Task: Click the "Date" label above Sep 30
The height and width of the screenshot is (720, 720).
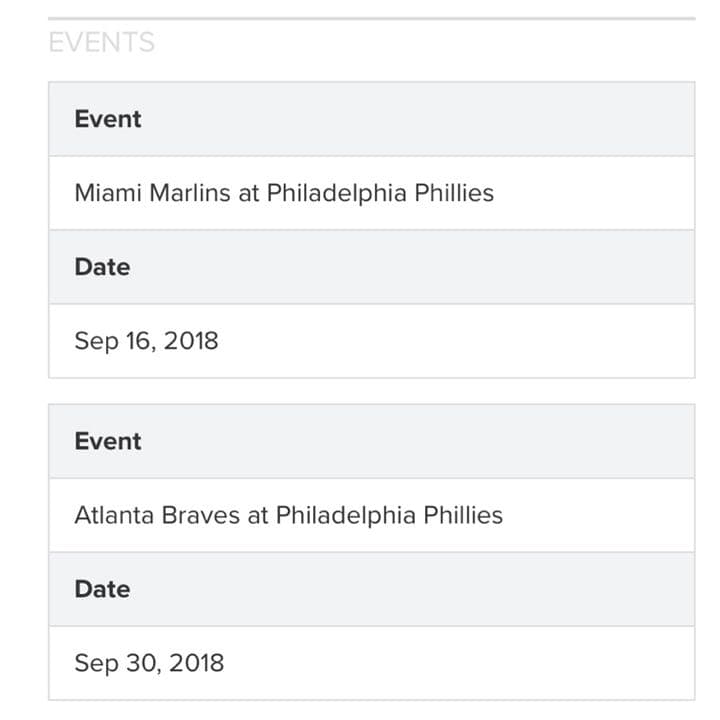Action: 102,589
